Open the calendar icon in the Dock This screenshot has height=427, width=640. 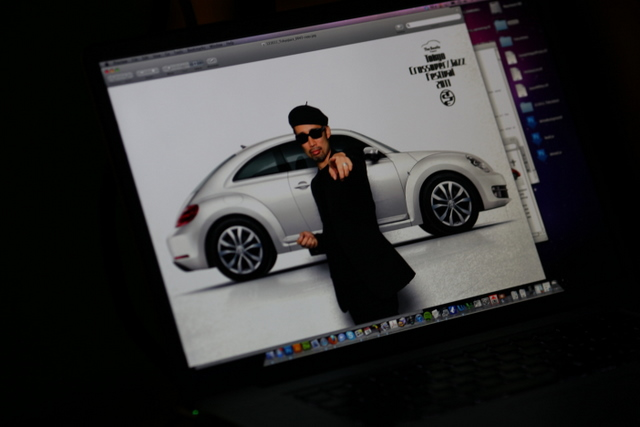[367, 331]
